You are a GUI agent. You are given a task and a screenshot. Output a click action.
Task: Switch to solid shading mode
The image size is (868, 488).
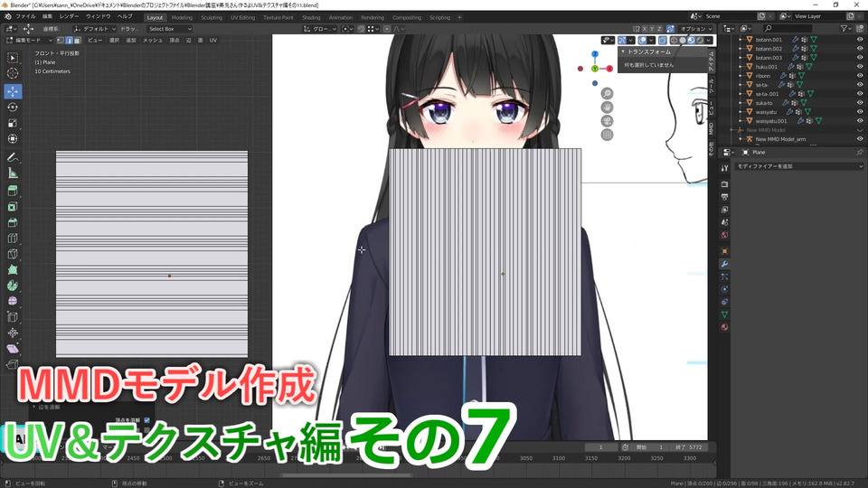point(683,41)
